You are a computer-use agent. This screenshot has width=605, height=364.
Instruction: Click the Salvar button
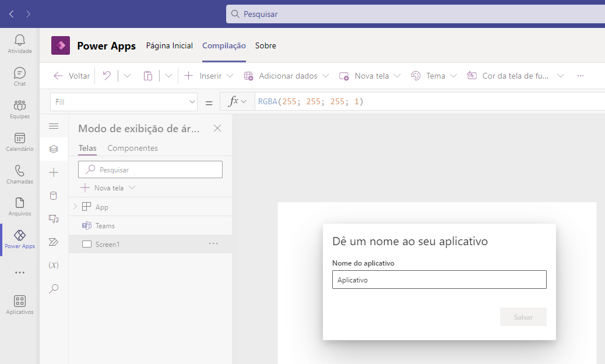coord(523,317)
